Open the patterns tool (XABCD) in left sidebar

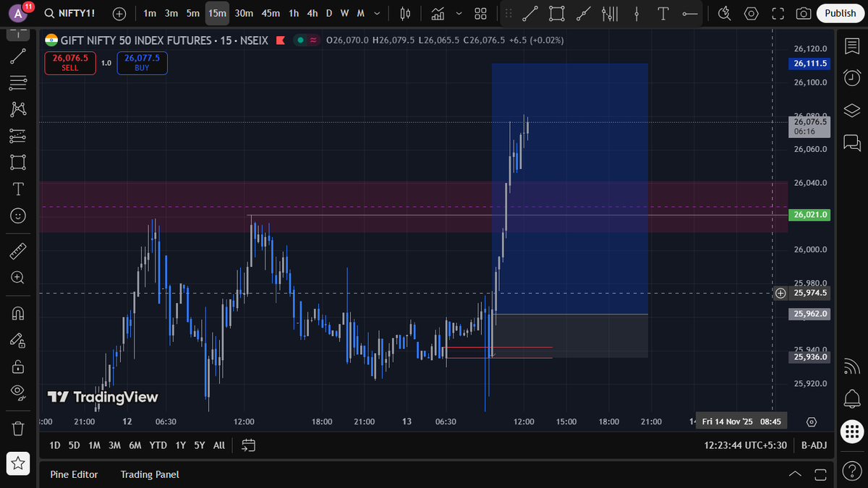pyautogui.click(x=18, y=109)
